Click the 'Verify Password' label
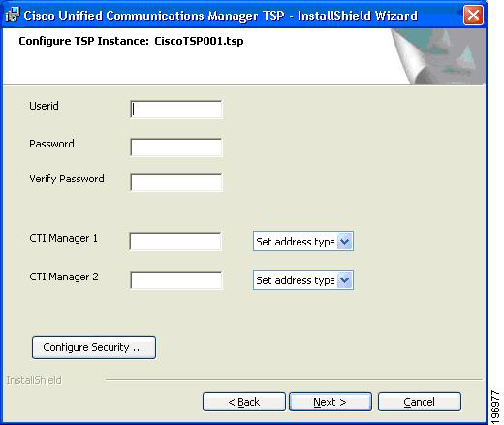Screen dimensions: 504x425 [67, 179]
